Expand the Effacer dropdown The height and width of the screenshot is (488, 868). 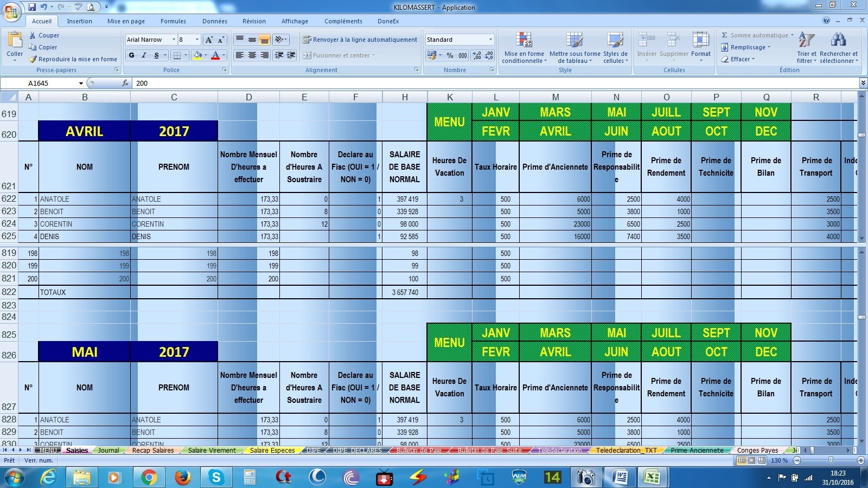tap(753, 59)
